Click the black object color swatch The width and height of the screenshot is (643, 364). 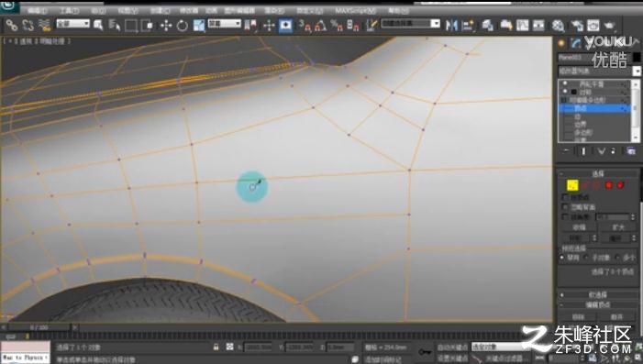637,58
